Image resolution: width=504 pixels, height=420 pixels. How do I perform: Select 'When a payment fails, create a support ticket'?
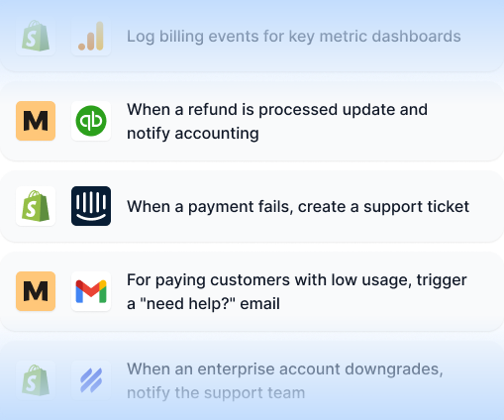point(298,207)
